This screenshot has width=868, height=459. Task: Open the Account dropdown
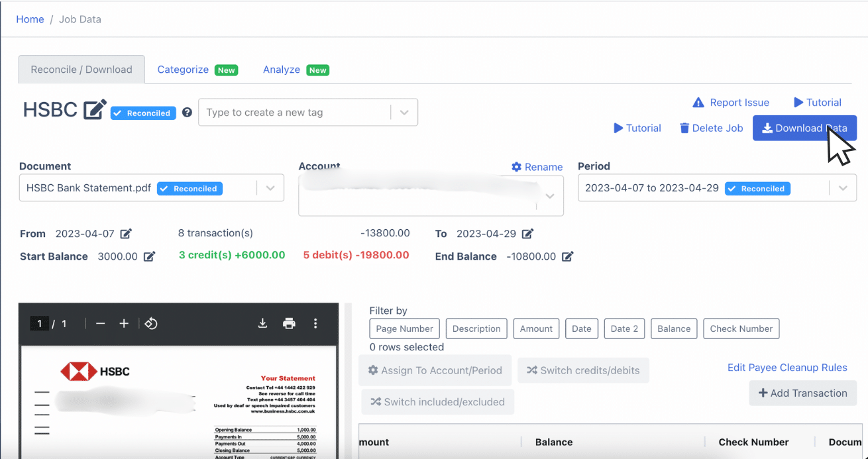click(x=431, y=195)
